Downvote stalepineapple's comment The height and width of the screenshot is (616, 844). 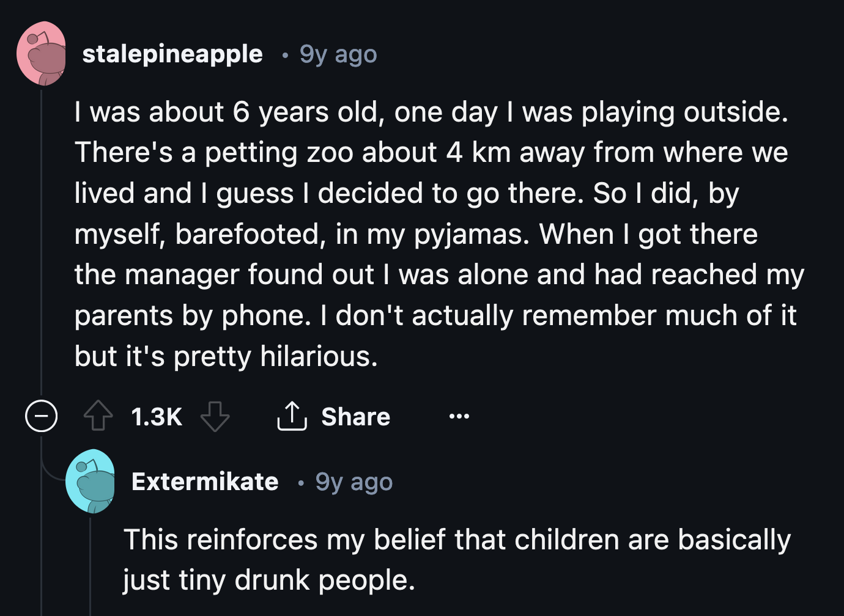point(215,416)
